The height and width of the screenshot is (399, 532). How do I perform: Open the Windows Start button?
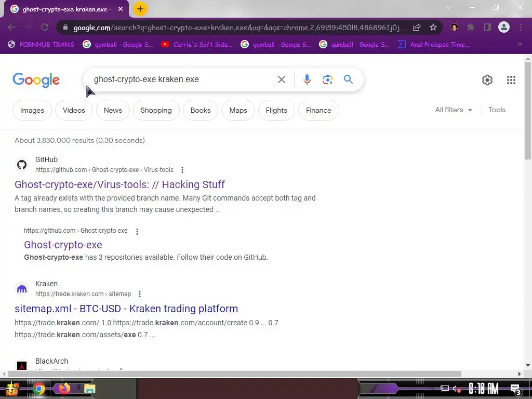[x=12, y=389]
